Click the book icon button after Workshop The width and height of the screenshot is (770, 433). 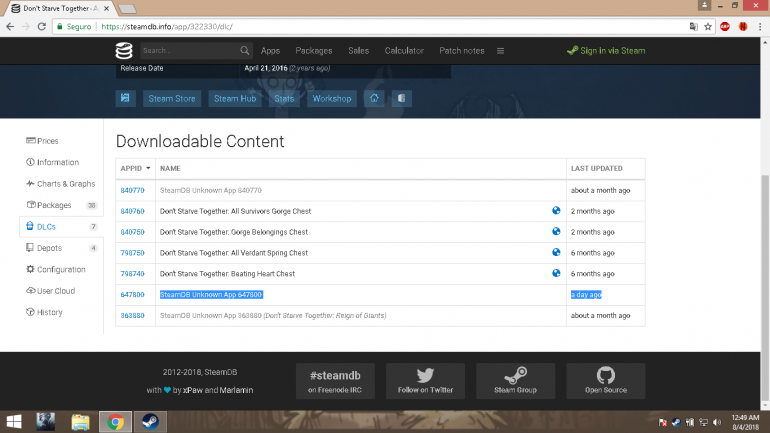click(401, 98)
